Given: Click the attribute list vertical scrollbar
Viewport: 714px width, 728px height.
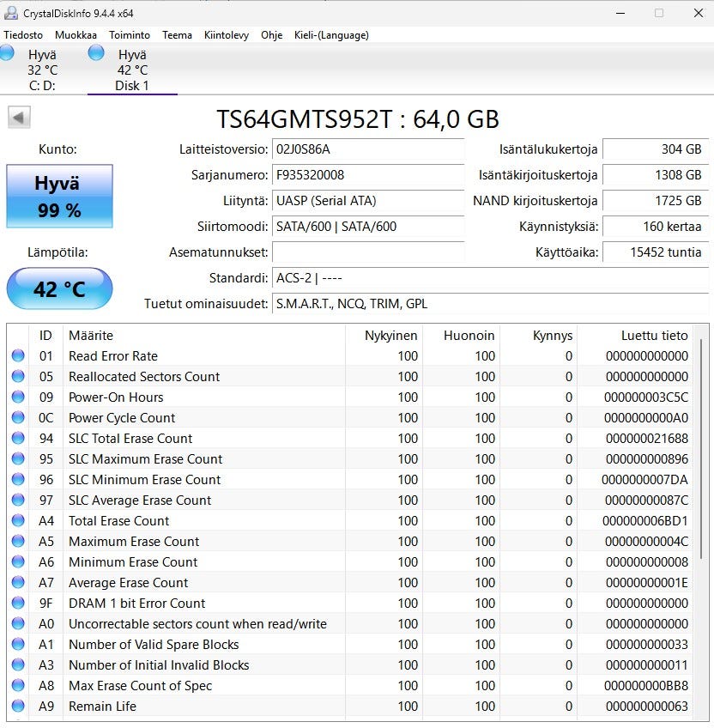Looking at the screenshot, I should (x=702, y=446).
